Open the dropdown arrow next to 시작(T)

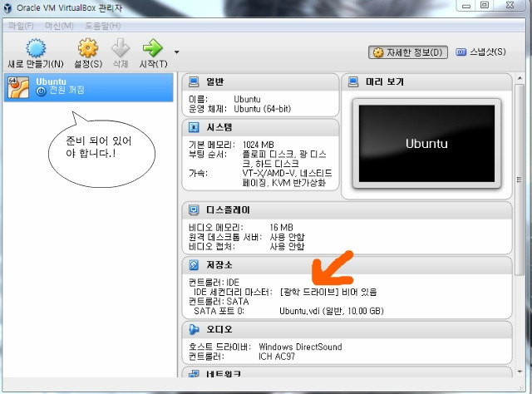tap(176, 52)
